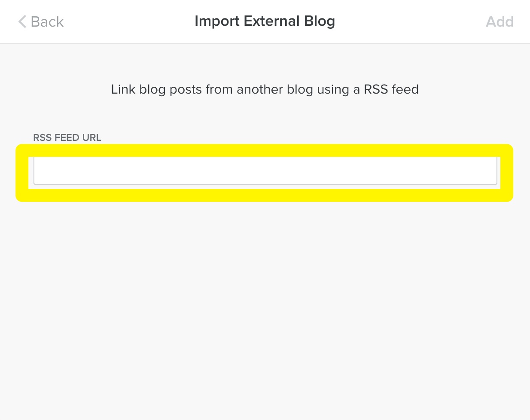Open the Import External Blog title area

(x=265, y=21)
